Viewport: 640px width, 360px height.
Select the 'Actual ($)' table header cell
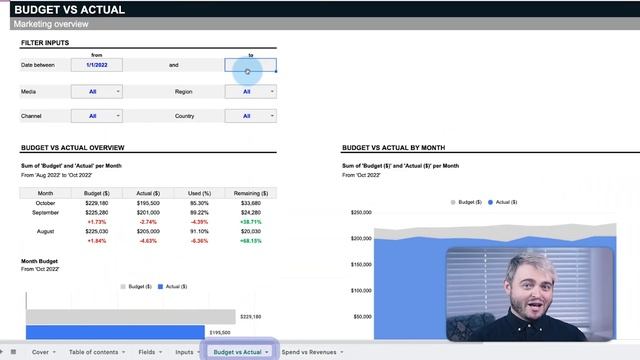[148, 193]
